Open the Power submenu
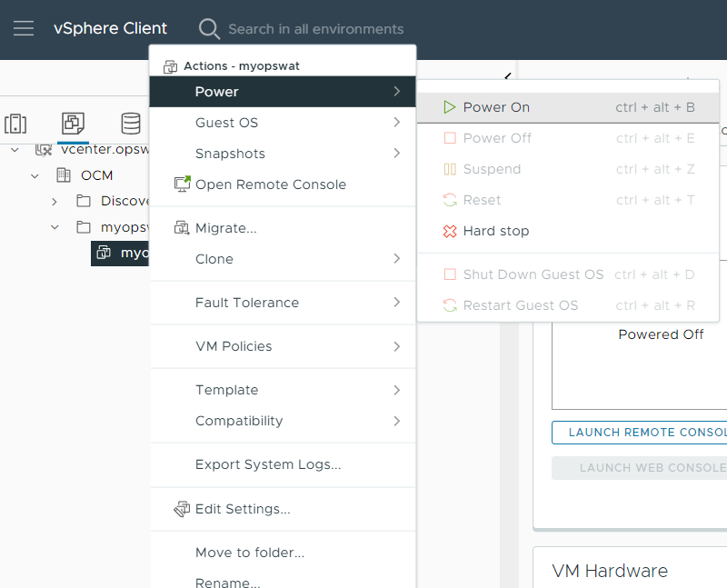The image size is (727, 588). tap(283, 92)
